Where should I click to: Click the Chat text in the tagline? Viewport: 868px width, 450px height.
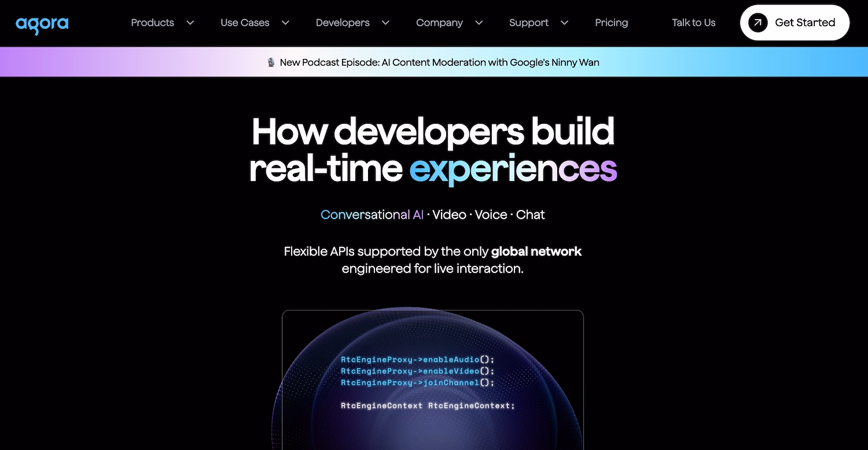(x=530, y=215)
